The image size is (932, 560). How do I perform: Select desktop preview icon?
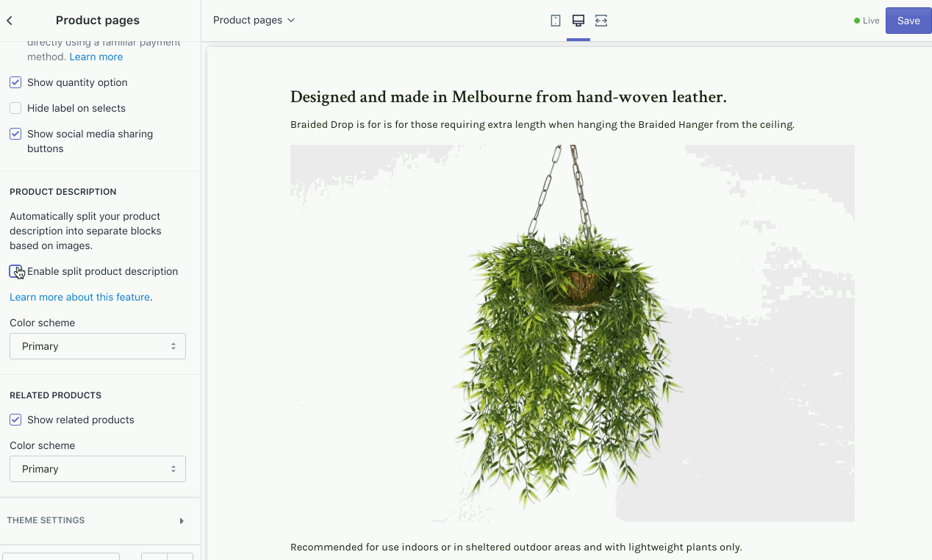578,21
